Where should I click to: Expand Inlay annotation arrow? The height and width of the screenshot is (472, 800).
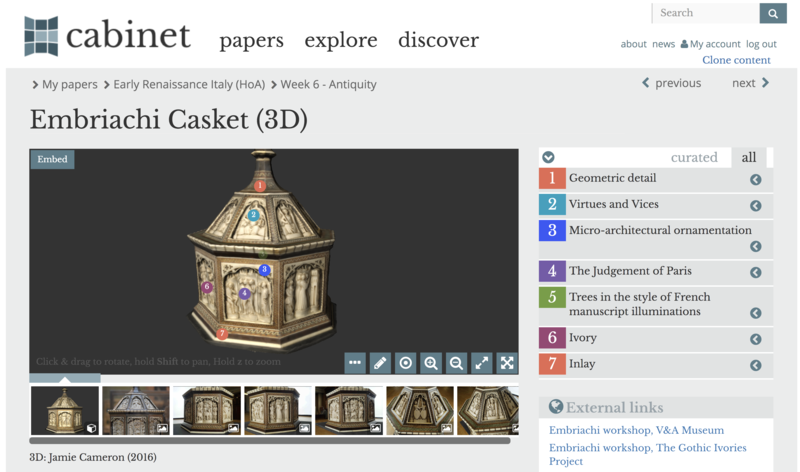[756, 365]
